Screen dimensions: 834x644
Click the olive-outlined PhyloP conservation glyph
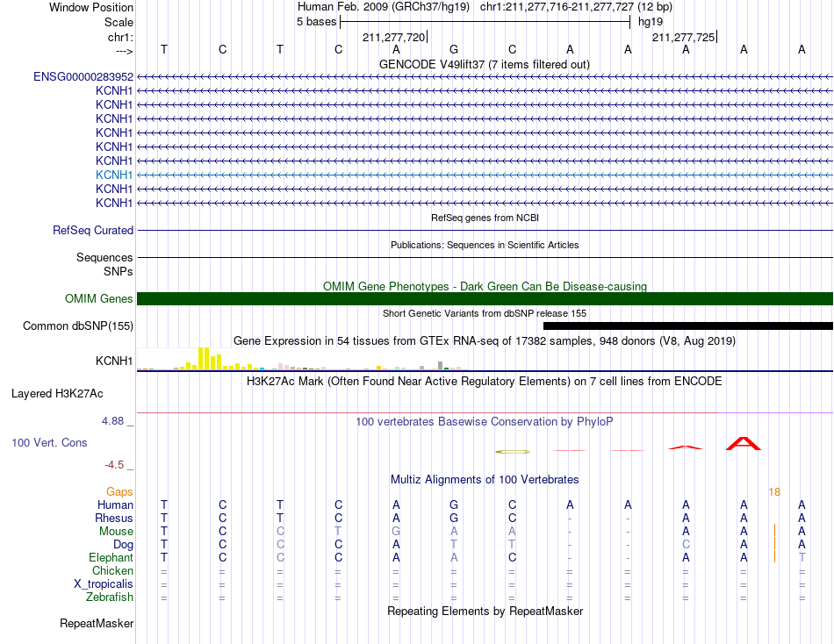pos(513,452)
